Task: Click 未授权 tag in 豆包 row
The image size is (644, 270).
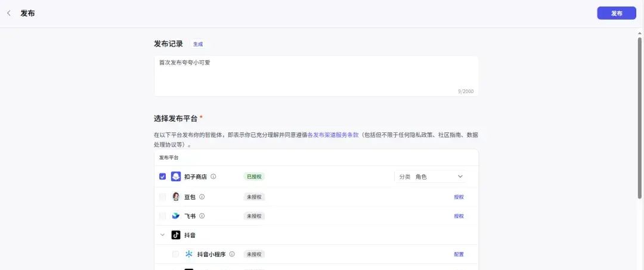Action: [254, 197]
